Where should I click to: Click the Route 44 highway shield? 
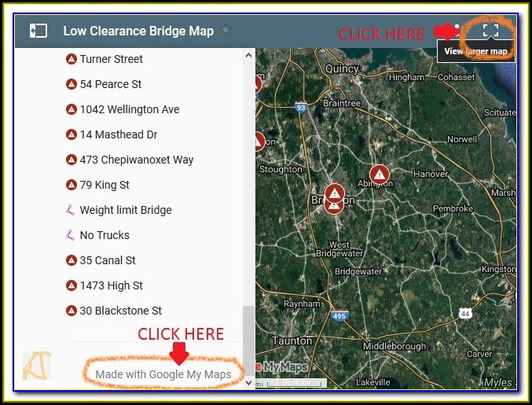point(465,313)
